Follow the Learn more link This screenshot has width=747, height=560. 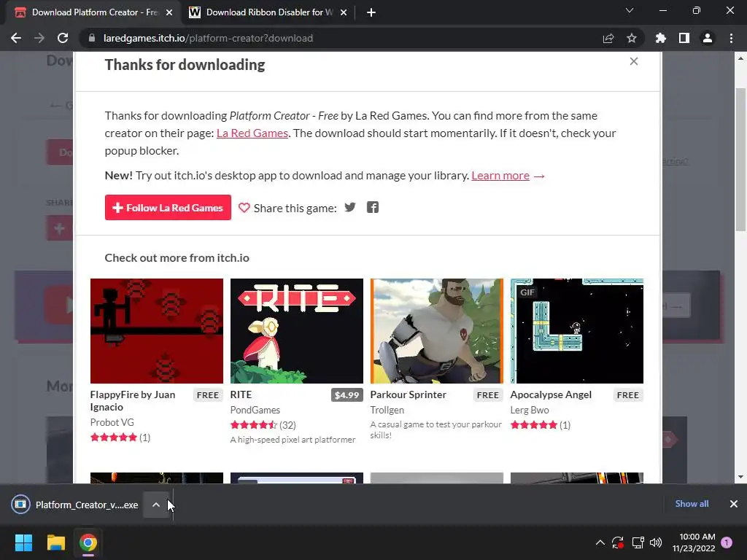click(x=500, y=175)
